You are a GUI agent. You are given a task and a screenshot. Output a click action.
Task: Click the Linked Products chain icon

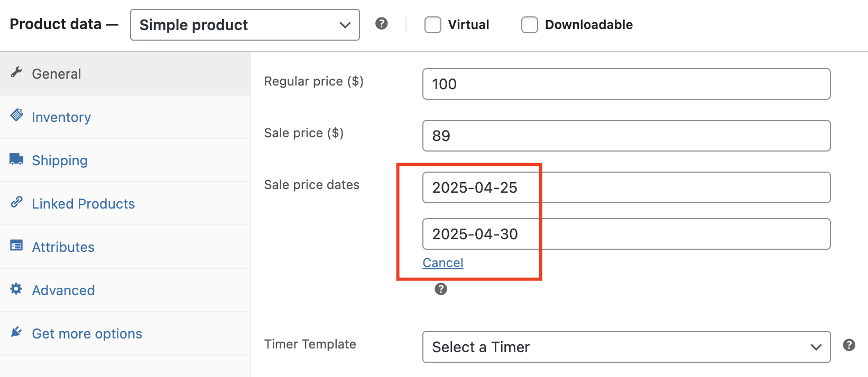coord(17,202)
